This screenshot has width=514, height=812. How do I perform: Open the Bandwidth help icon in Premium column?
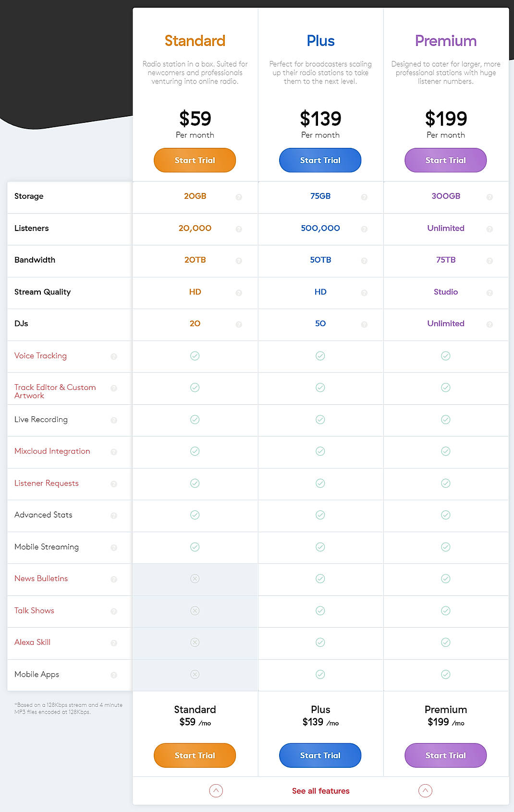tap(490, 261)
